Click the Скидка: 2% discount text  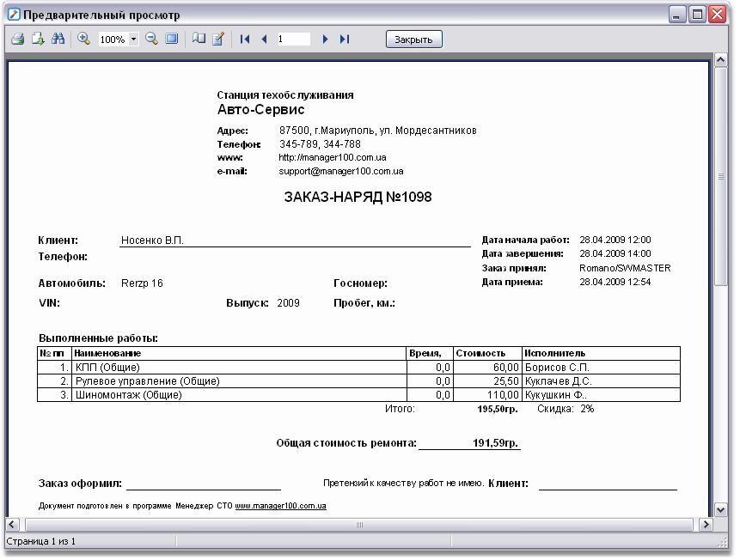pos(566,409)
